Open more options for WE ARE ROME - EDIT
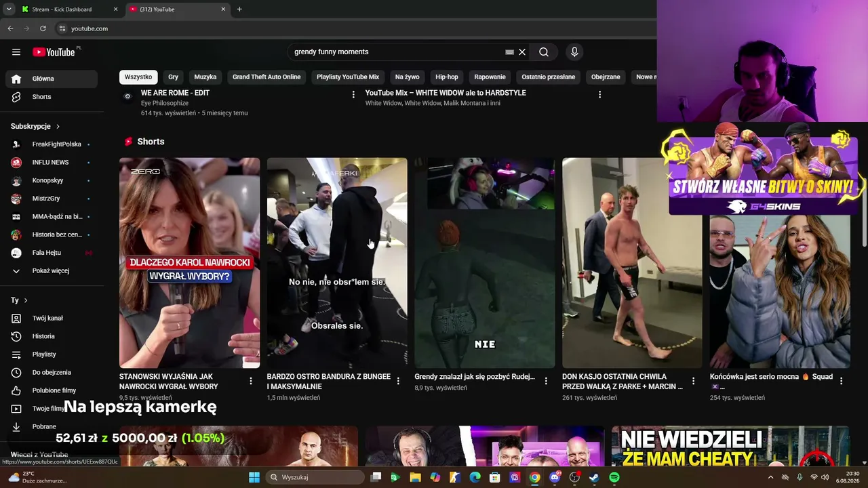The image size is (868, 488). click(x=353, y=95)
